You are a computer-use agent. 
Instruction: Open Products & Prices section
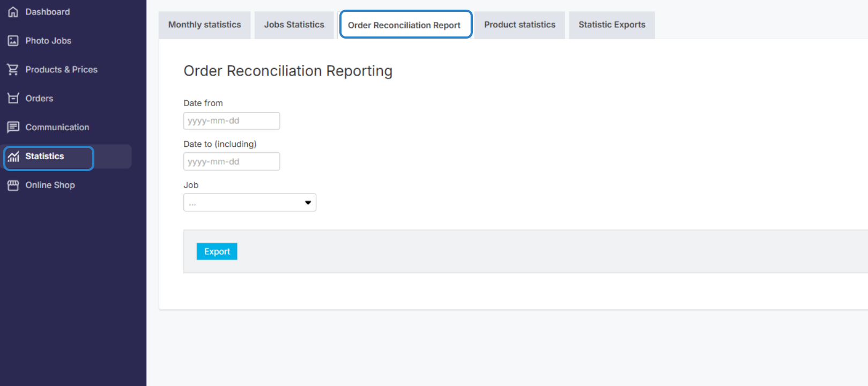(x=62, y=70)
